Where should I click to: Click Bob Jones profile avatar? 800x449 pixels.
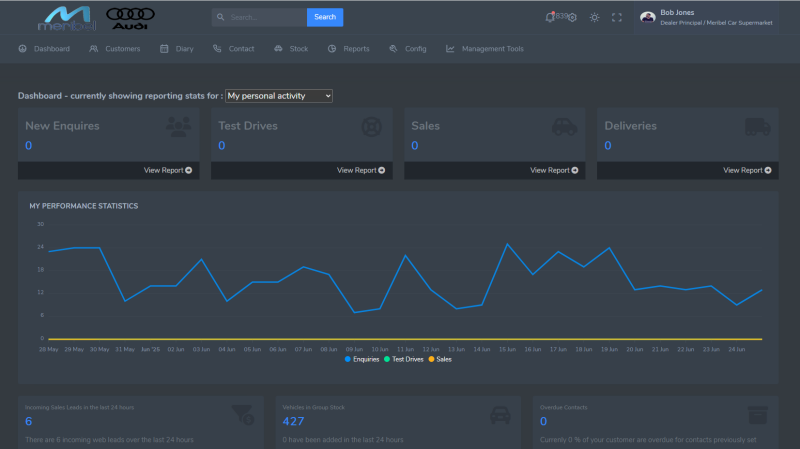(647, 17)
